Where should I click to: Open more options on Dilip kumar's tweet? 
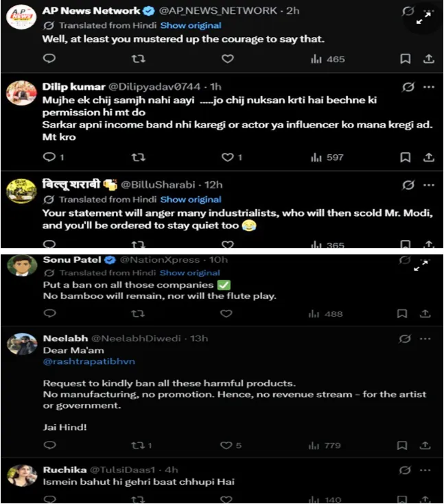428,87
